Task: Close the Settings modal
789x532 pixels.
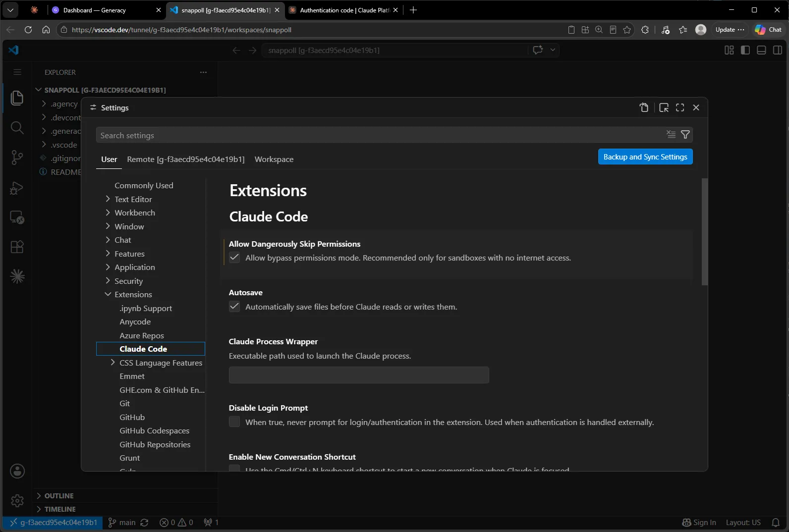Action: (x=696, y=107)
